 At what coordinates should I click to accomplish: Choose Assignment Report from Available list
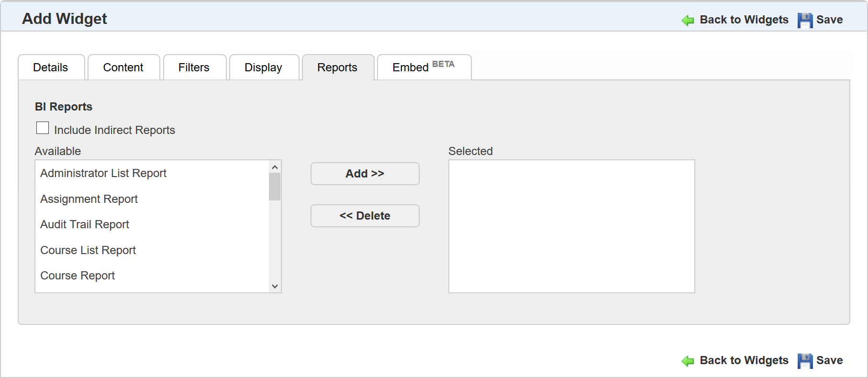click(x=89, y=199)
